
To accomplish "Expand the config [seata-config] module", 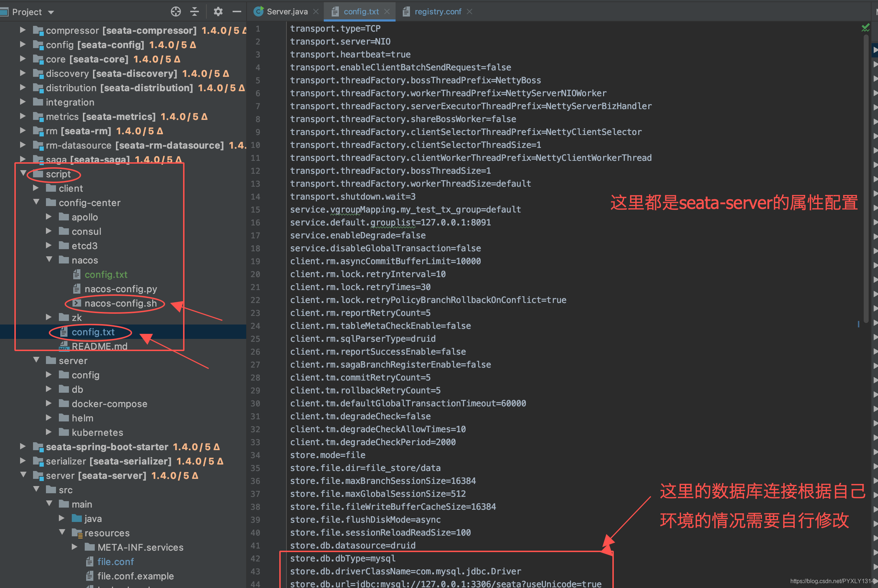I will tap(23, 44).
